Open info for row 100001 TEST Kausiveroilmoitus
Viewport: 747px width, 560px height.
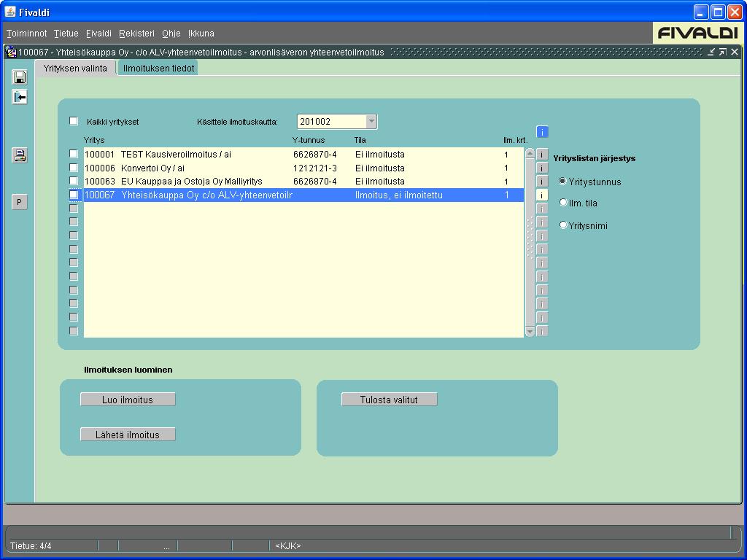point(542,155)
